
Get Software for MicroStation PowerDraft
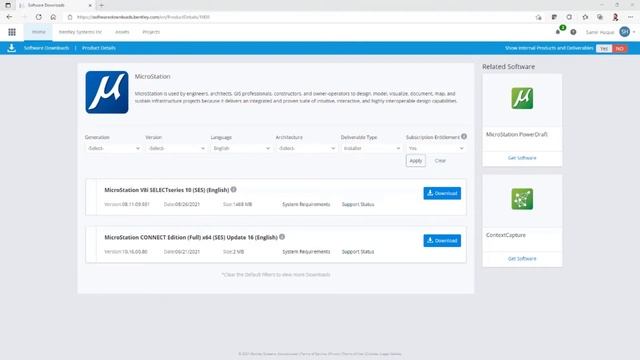tap(522, 158)
